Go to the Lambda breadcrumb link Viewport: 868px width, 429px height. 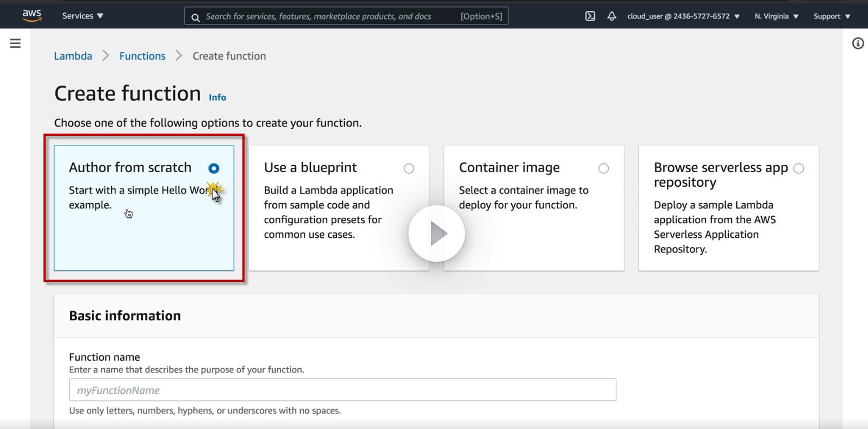[73, 56]
